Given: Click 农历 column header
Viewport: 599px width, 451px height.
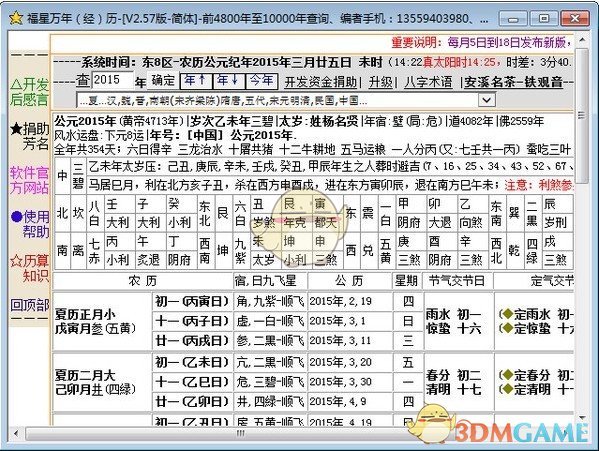Looking at the screenshot, I should pyautogui.click(x=143, y=281).
